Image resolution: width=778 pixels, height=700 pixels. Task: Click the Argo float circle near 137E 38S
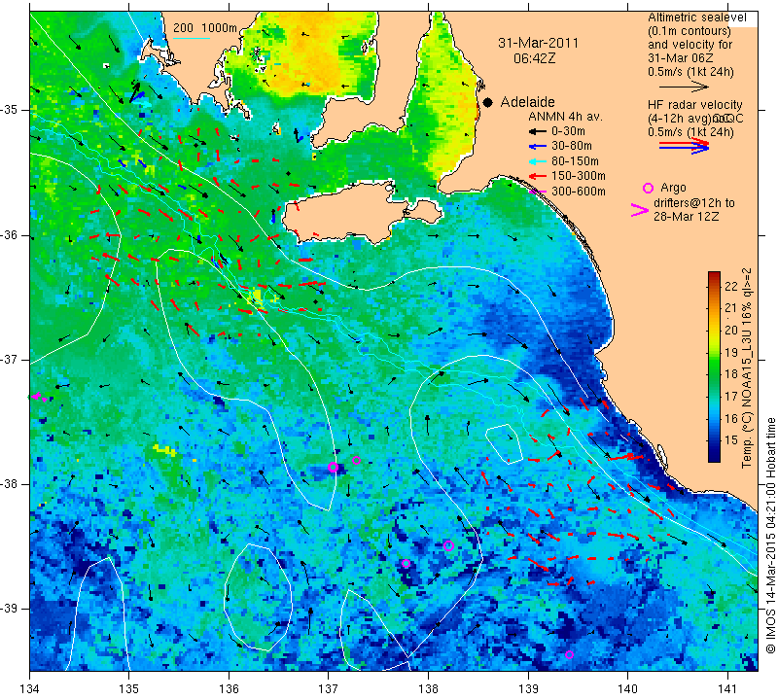(x=333, y=467)
